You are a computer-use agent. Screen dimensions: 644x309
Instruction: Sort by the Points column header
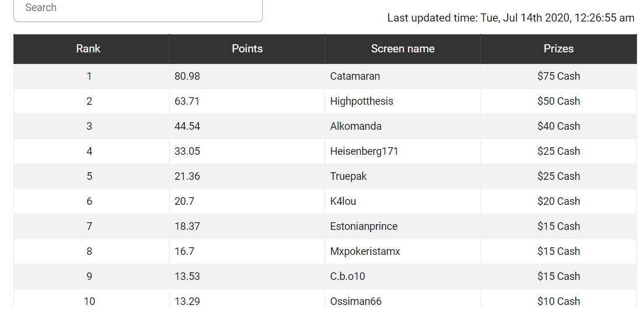click(247, 49)
